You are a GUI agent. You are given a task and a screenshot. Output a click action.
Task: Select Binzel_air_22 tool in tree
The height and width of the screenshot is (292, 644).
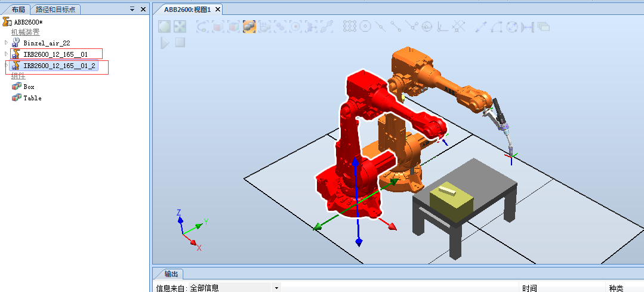[x=47, y=43]
